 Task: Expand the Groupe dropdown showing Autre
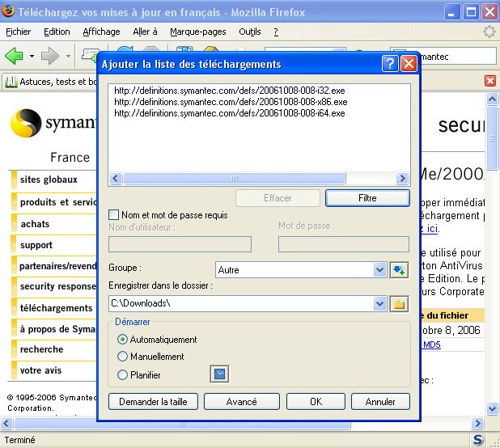[x=379, y=270]
